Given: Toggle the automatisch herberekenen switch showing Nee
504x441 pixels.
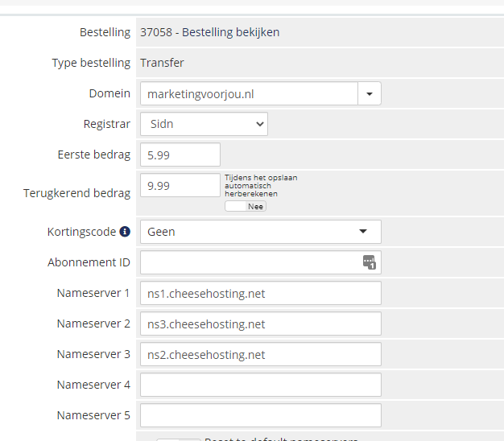Looking at the screenshot, I should pos(245,206).
